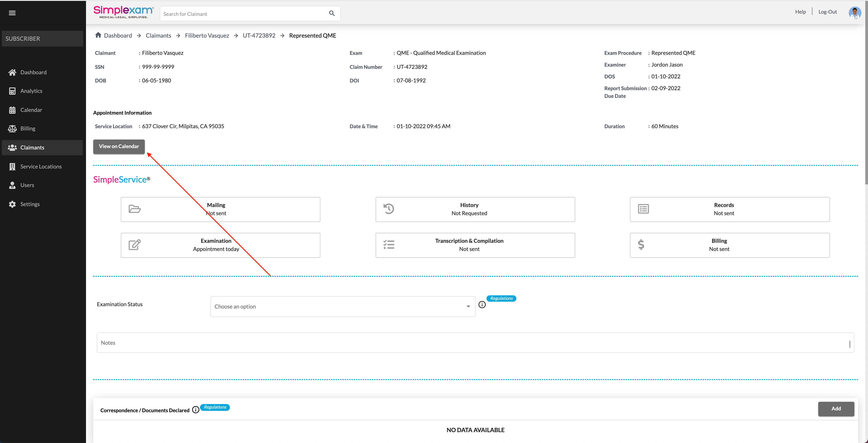
Task: Click the History clock icon
Action: click(389, 209)
